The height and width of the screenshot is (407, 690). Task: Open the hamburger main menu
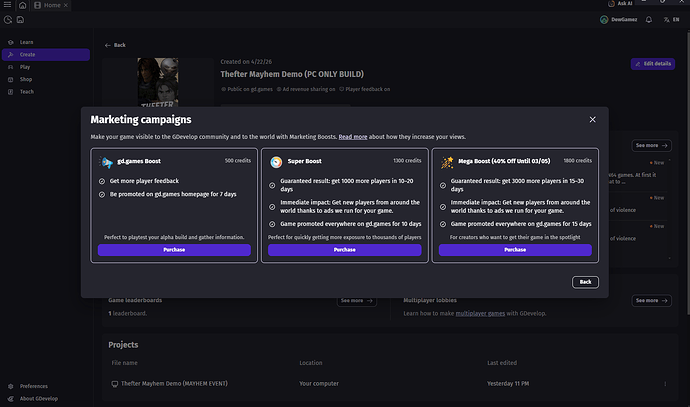click(x=7, y=5)
